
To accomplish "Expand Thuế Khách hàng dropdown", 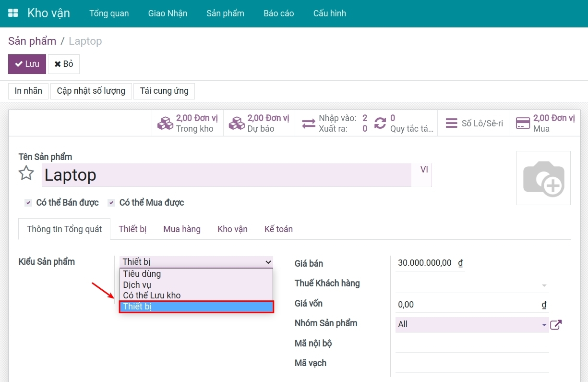I will click(x=544, y=285).
